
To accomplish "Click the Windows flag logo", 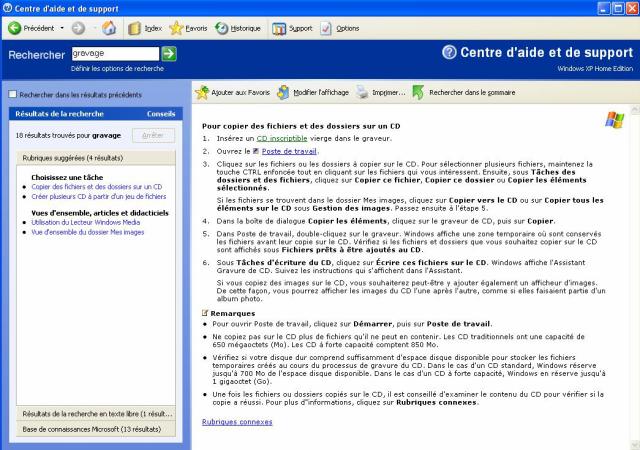I will (x=615, y=120).
